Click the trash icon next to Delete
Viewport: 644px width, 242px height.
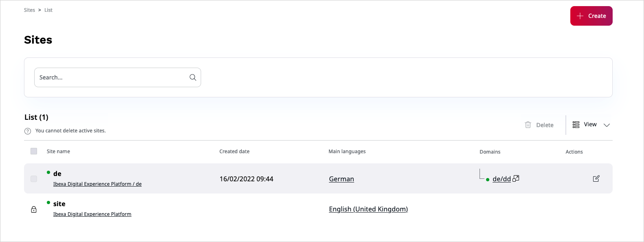528,125
